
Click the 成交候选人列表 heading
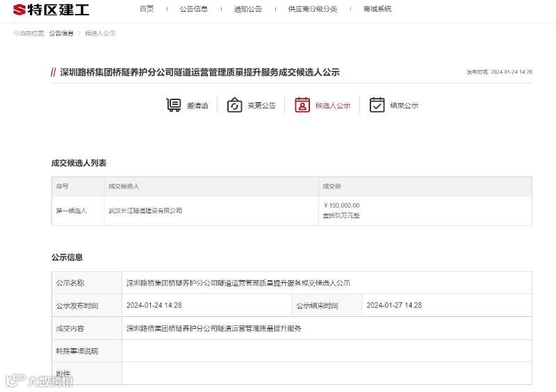click(x=79, y=163)
